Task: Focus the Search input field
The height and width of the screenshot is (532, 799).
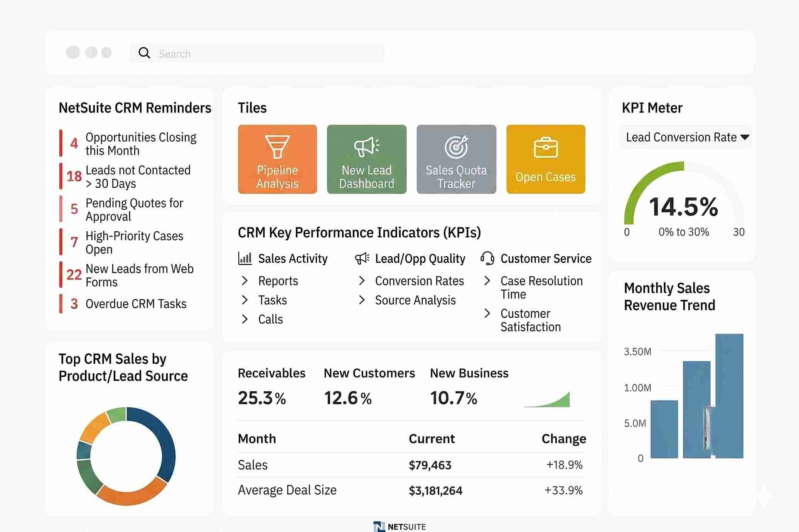Action: click(257, 53)
